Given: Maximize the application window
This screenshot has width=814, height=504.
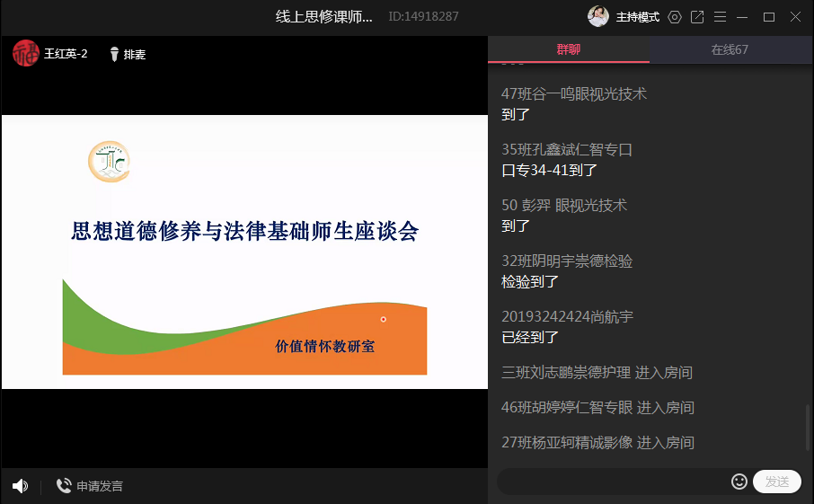Looking at the screenshot, I should (769, 17).
